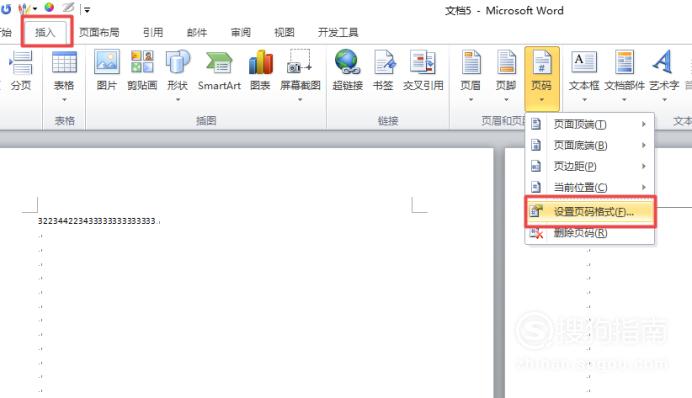Click the 页面顶端 menu item icon

click(x=536, y=124)
